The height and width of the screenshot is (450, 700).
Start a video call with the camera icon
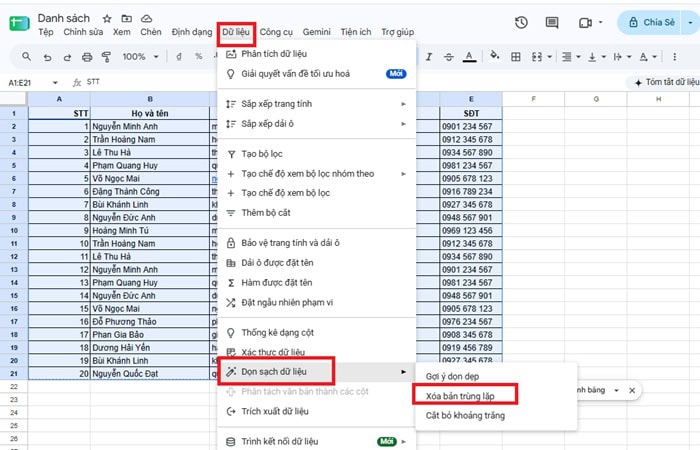pyautogui.click(x=585, y=22)
